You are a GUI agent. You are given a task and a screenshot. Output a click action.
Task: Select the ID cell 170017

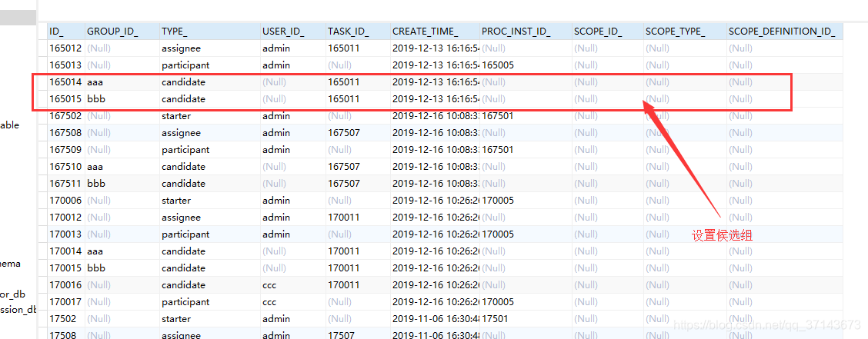coord(66,302)
